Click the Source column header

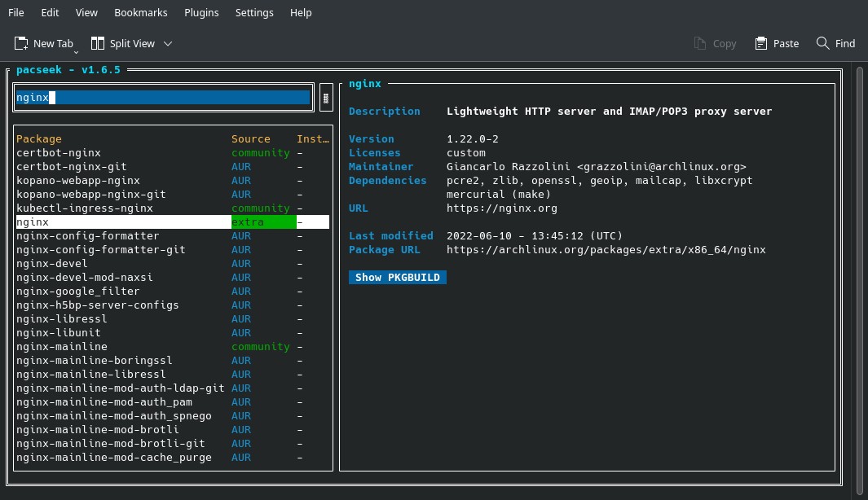pos(251,138)
